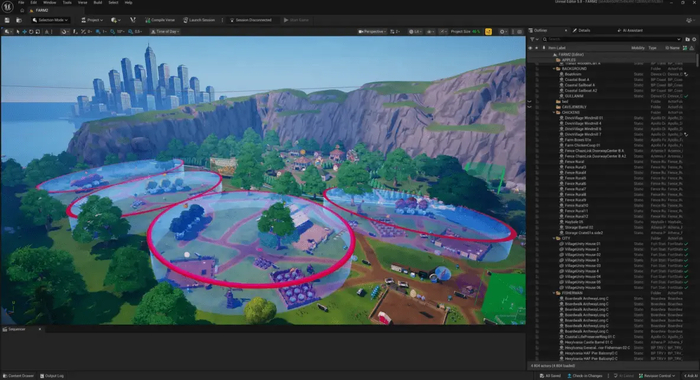Collapse the CITY folder in Outliner
Viewport: 700px width, 380px height.
(554, 238)
